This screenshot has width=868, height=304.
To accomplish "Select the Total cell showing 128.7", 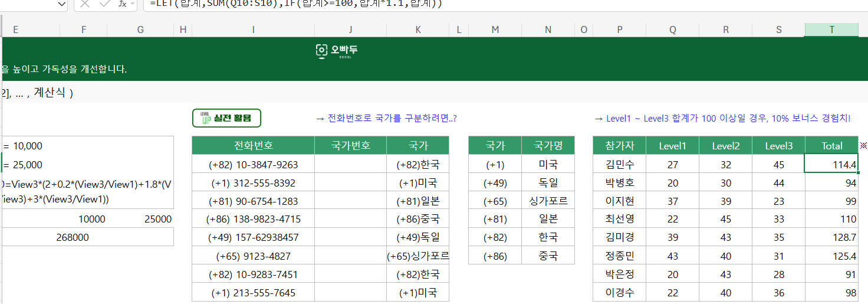I will click(x=832, y=238).
